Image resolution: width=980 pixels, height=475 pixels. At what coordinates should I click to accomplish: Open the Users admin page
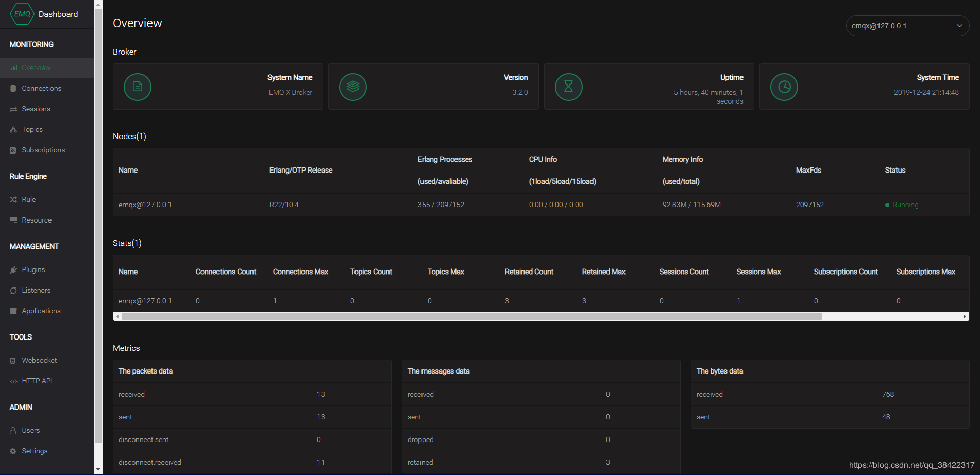coord(47,430)
